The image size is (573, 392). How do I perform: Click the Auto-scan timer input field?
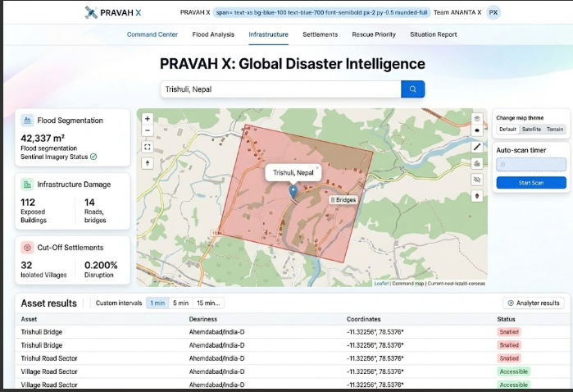[x=531, y=165]
